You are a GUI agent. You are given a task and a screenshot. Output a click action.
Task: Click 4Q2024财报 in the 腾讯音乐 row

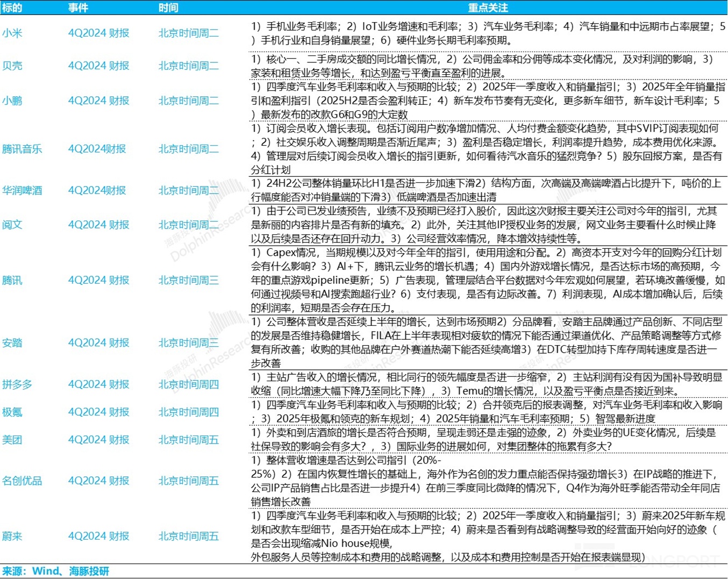(97, 149)
